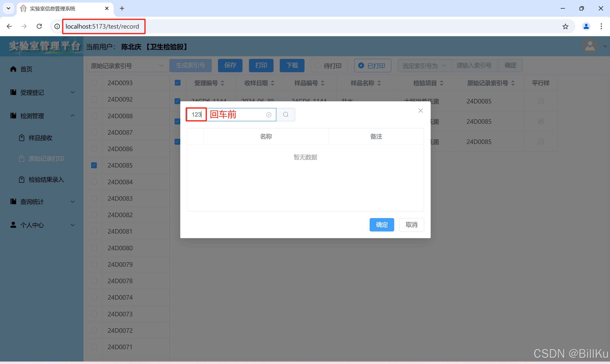Select index row 24D0080

tap(128, 248)
